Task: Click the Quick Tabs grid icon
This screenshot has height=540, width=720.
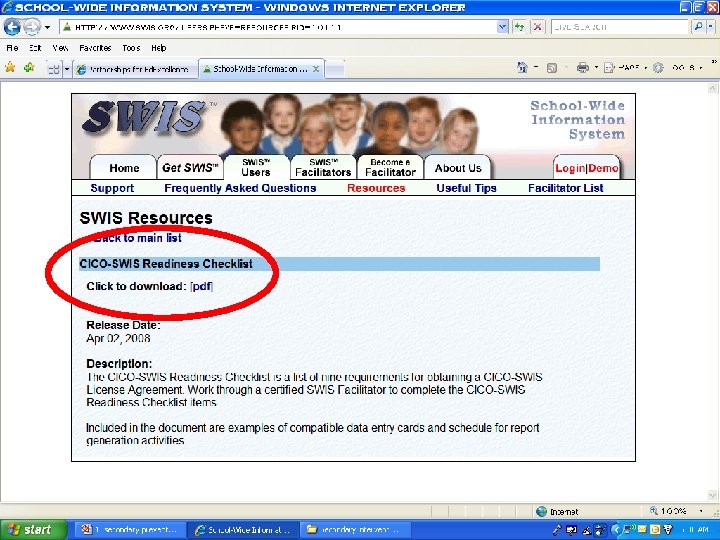Action: (54, 69)
